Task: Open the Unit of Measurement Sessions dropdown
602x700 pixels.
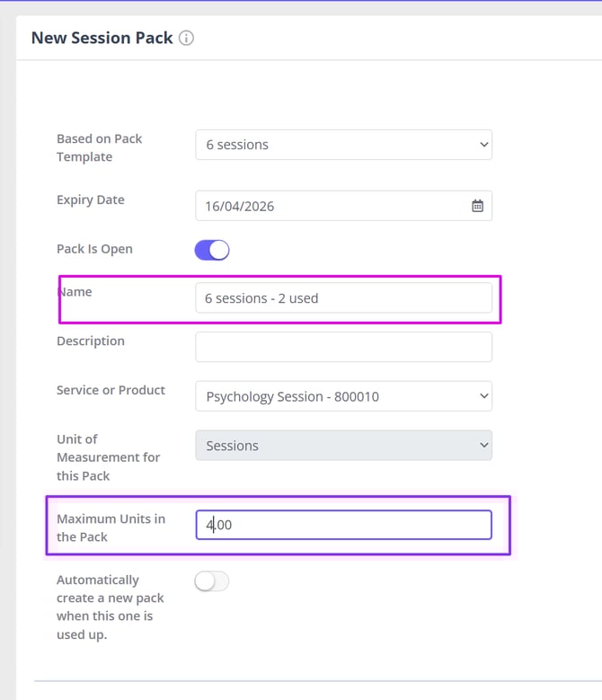Action: point(343,446)
